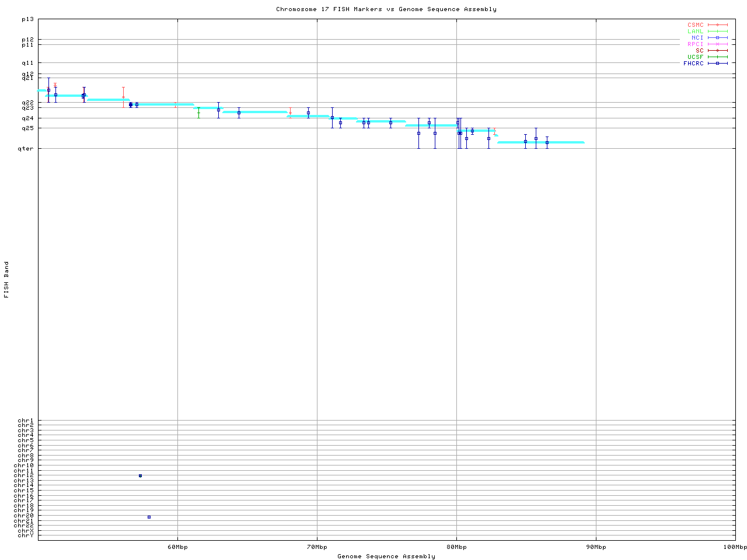This screenshot has width=747, height=560.
Task: Click the NCI legend marker symbol
Action: (x=717, y=37)
